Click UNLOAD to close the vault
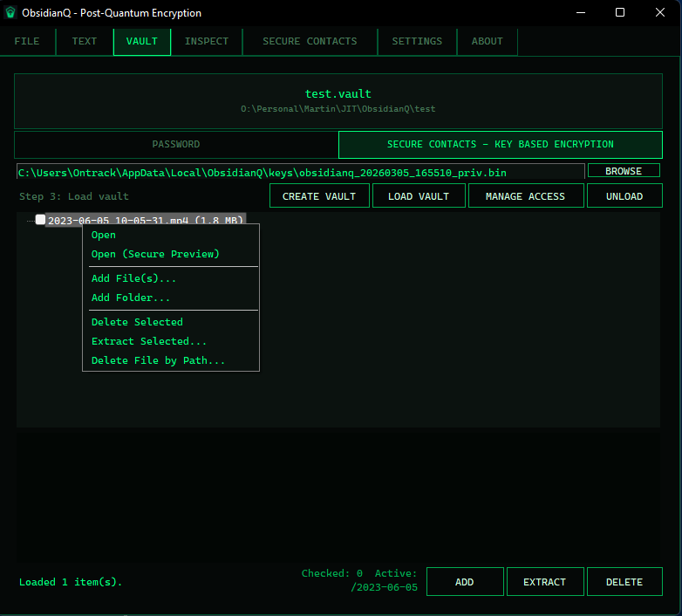This screenshot has height=616, width=682. [x=624, y=195]
